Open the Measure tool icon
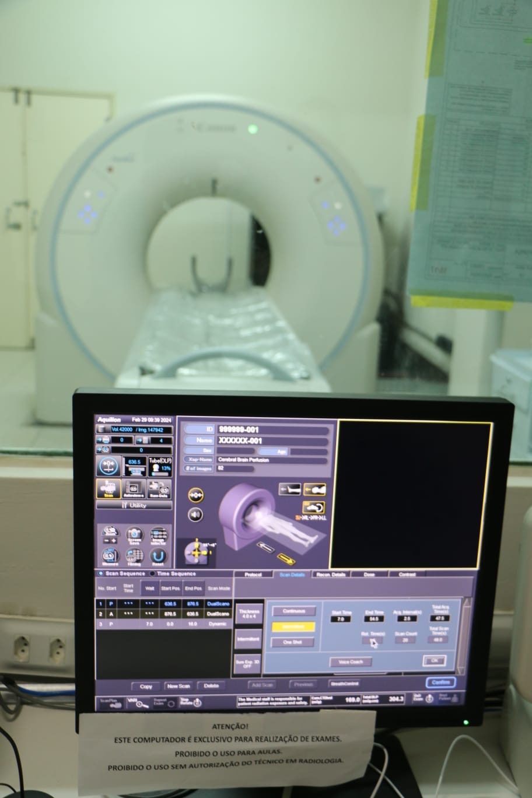532x798 pixels. pos(110,556)
